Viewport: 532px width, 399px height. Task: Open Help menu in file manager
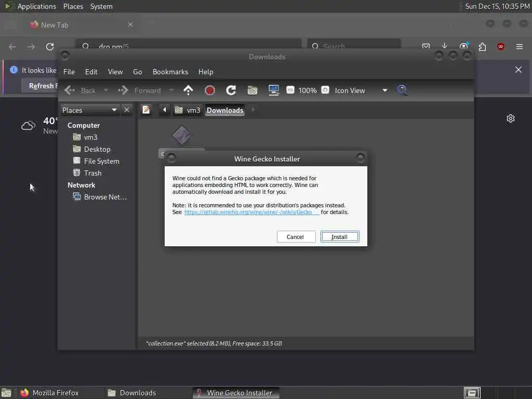tap(206, 72)
